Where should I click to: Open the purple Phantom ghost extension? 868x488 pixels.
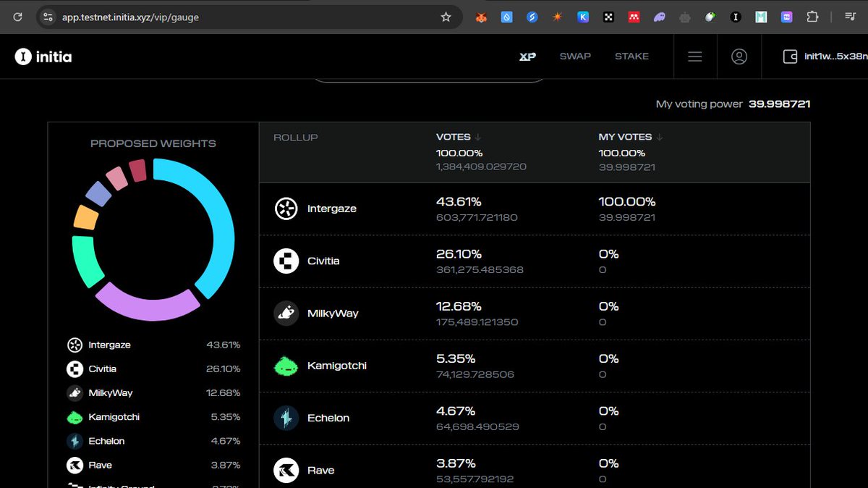click(x=659, y=17)
